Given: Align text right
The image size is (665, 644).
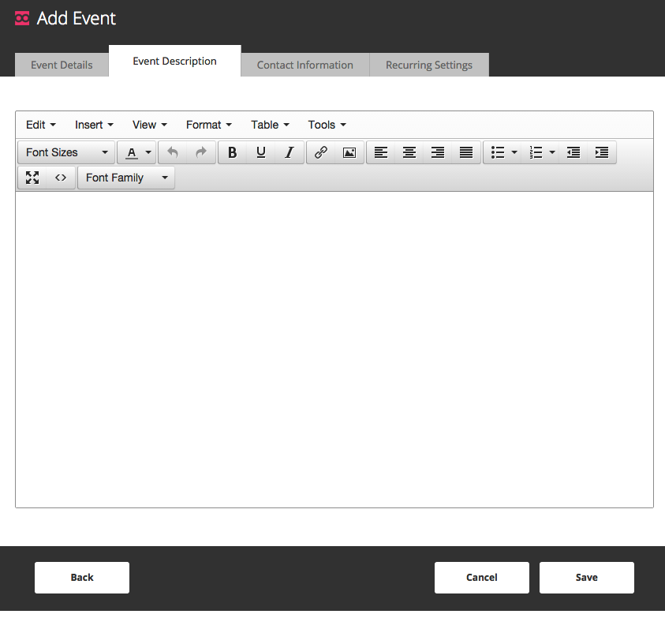Looking at the screenshot, I should point(438,152).
